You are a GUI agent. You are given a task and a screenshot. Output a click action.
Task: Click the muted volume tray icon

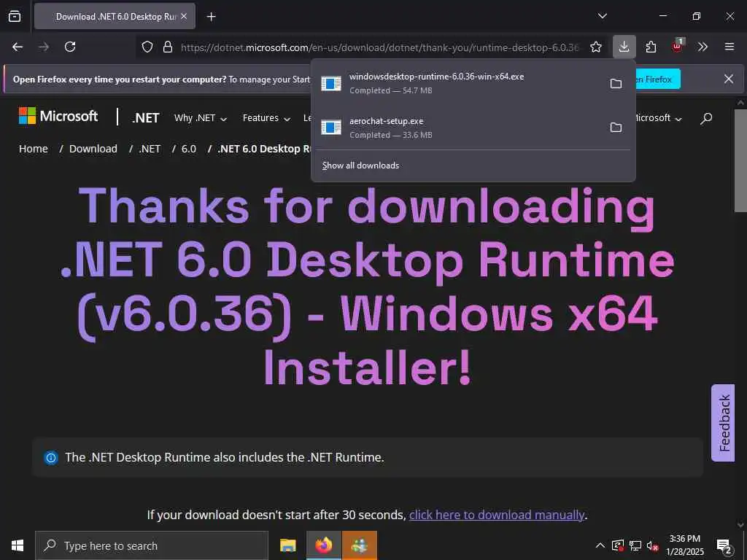[x=652, y=545]
